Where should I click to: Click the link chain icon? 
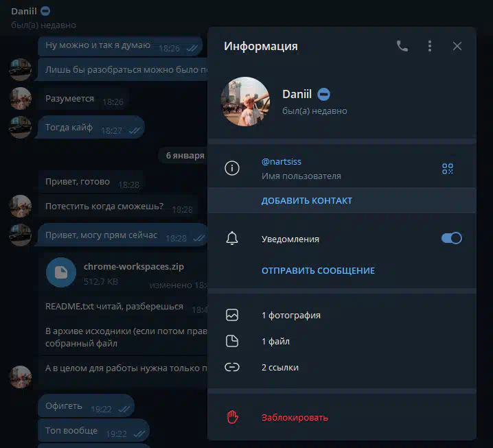point(232,367)
